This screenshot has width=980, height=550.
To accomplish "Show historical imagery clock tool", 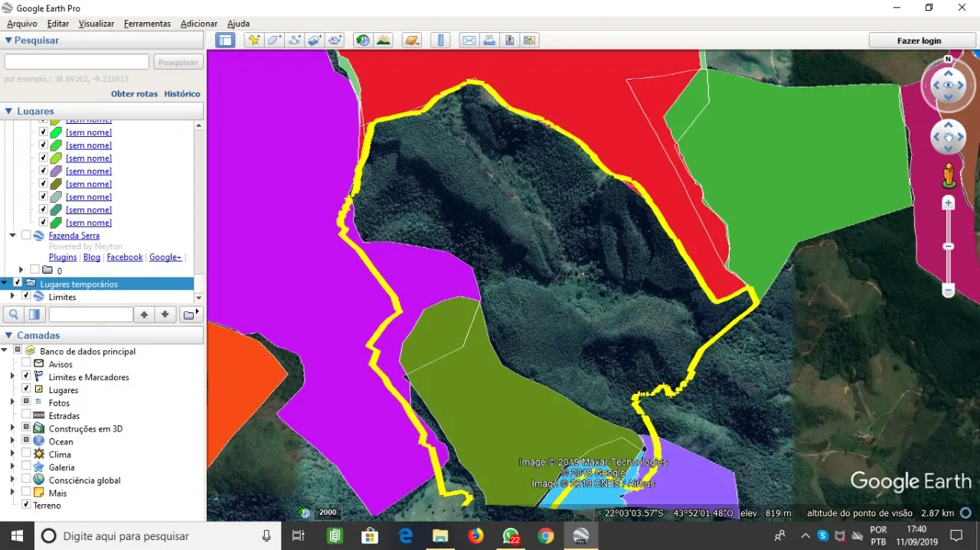I will pos(363,41).
